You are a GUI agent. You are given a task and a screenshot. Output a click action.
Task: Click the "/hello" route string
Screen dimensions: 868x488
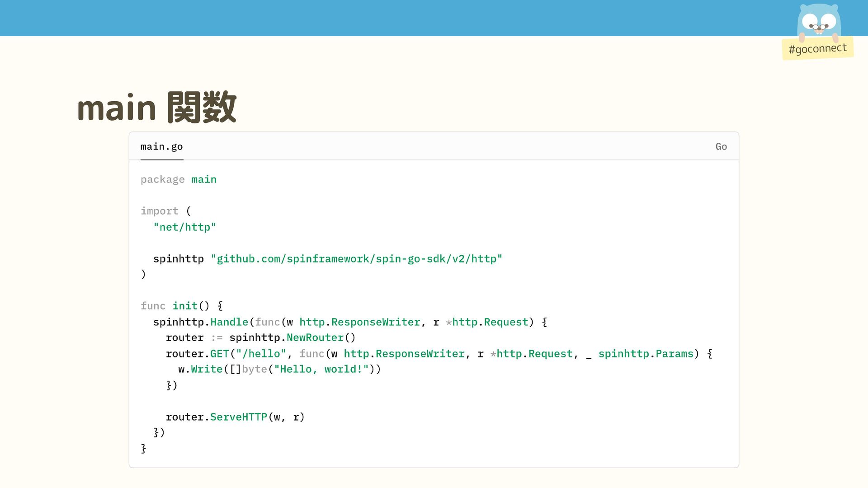point(261,354)
